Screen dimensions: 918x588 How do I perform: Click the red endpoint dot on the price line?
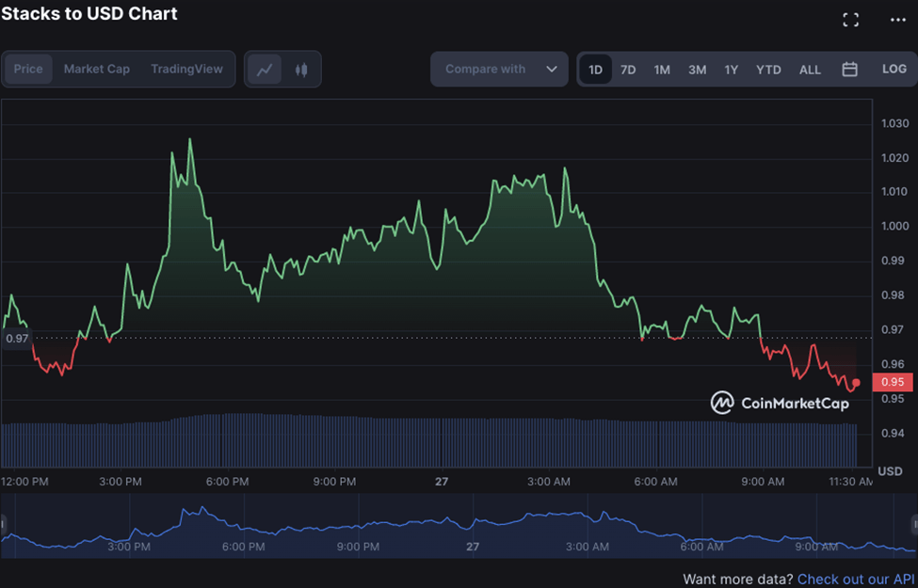(857, 383)
